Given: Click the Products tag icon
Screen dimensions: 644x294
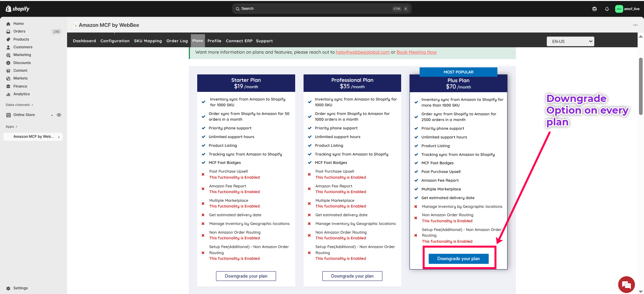Looking at the screenshot, I should pyautogui.click(x=8, y=40).
